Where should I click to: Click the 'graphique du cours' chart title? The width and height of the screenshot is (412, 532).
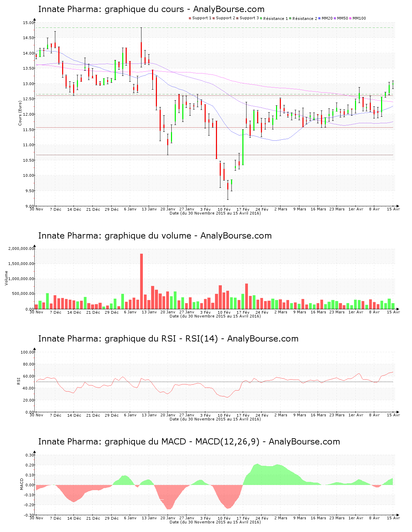(151, 9)
